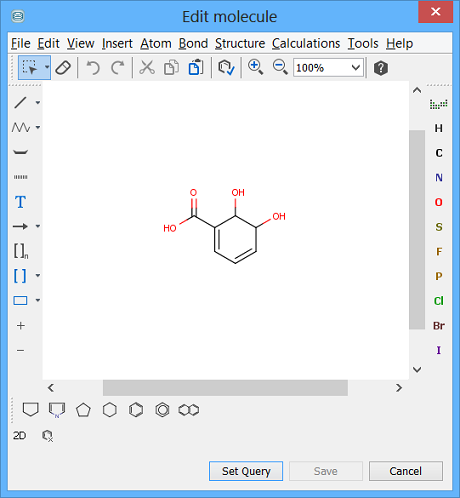Expand the arrow tool options

[38, 226]
